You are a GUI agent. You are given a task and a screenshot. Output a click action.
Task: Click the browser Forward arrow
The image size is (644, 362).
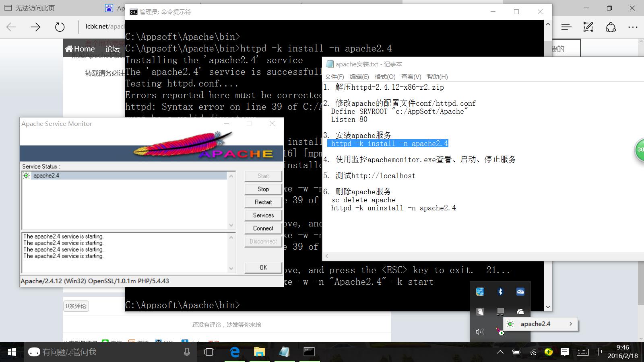click(35, 27)
